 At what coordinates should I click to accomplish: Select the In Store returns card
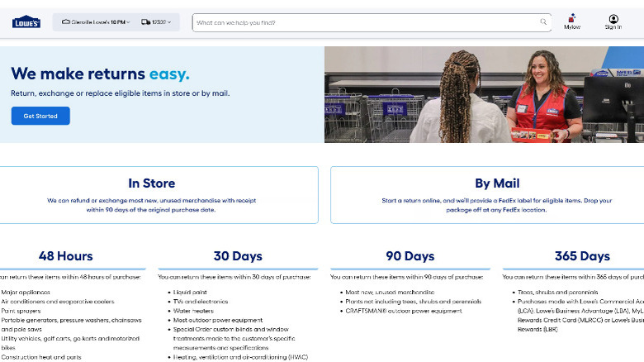(159, 195)
